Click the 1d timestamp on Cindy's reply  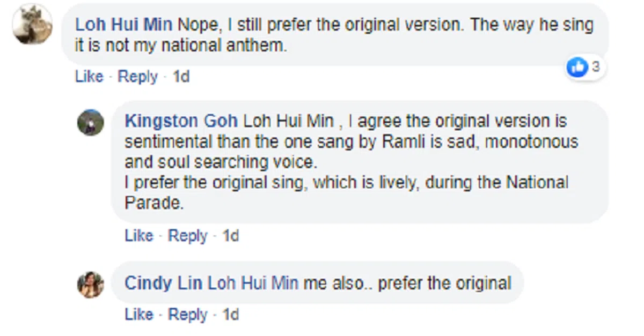tap(231, 315)
